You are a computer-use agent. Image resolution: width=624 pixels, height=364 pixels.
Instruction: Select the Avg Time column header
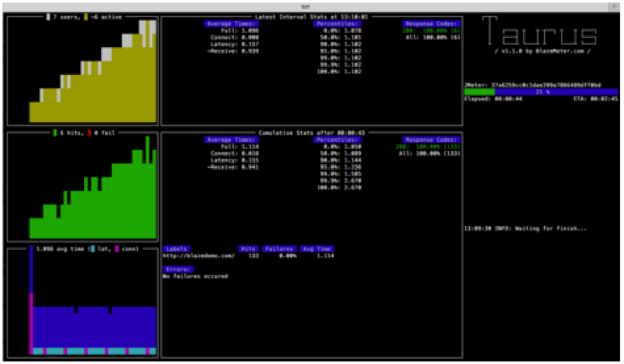(x=318, y=249)
